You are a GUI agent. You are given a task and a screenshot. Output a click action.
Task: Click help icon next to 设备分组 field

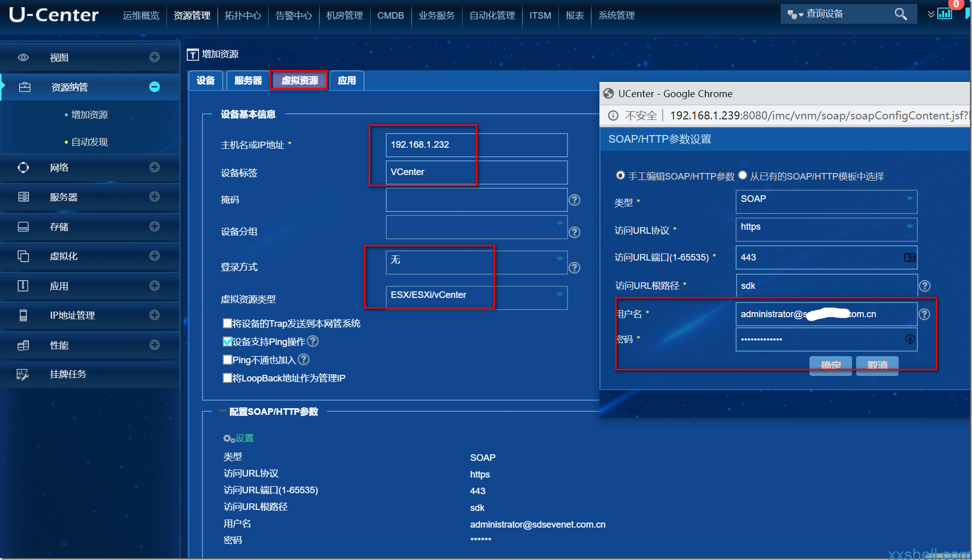tap(574, 232)
